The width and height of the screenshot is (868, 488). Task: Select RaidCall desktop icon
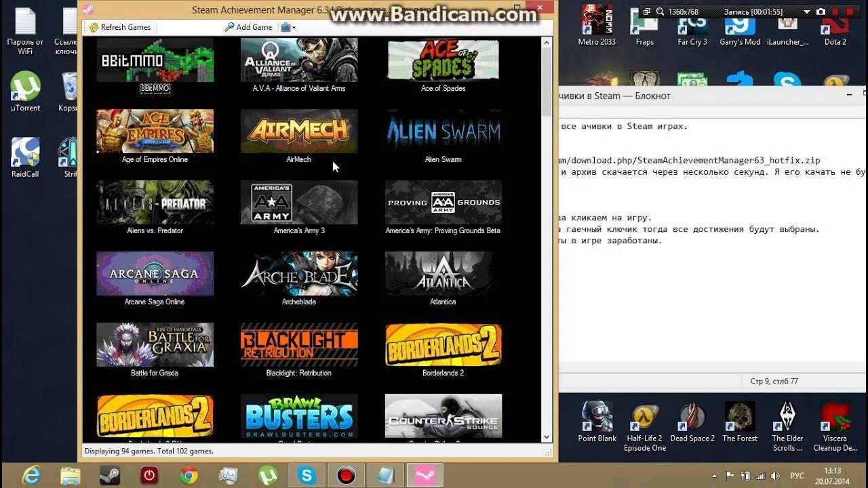(x=25, y=159)
